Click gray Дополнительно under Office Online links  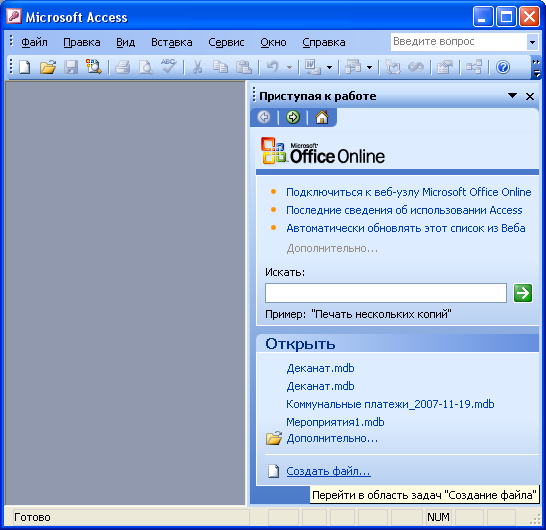point(332,248)
